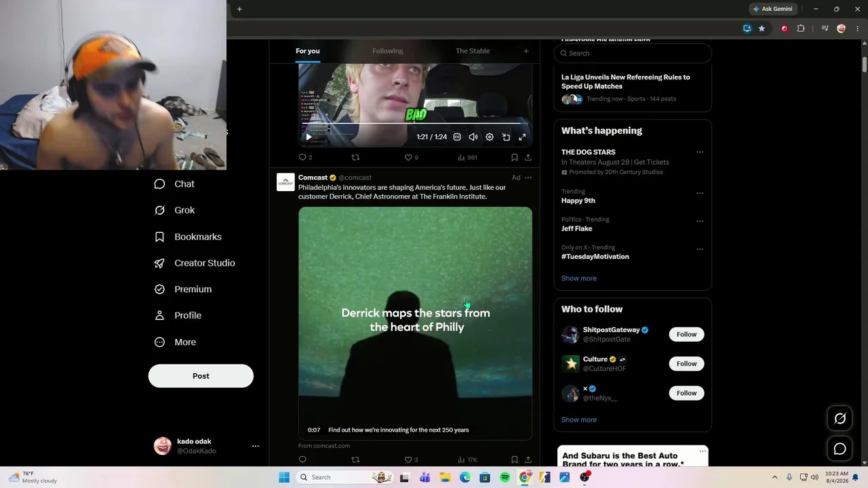Open the floating chat messages button
This screenshot has width=868, height=488.
point(840,449)
